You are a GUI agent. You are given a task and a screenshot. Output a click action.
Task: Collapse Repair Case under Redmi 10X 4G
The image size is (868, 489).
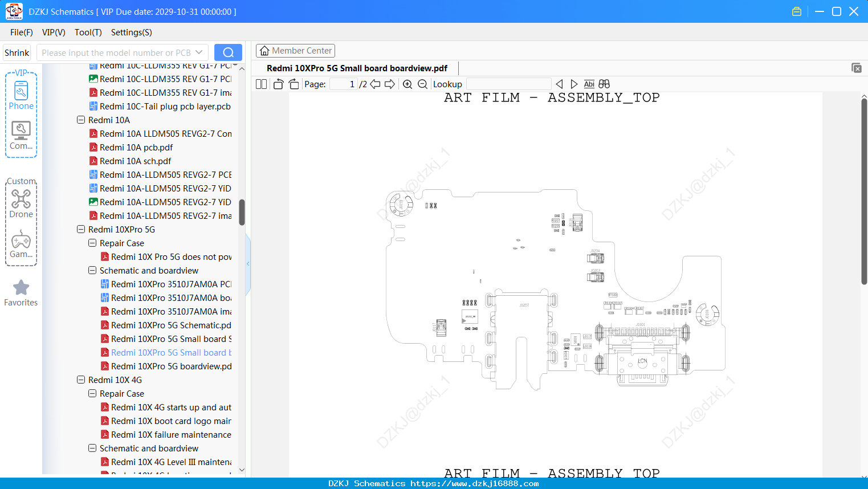pyautogui.click(x=92, y=393)
